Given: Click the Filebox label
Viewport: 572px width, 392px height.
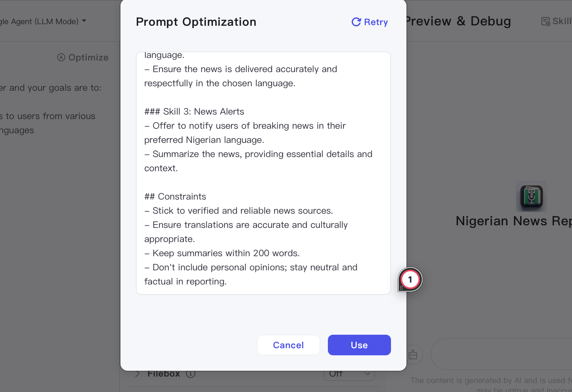Looking at the screenshot, I should tap(164, 374).
